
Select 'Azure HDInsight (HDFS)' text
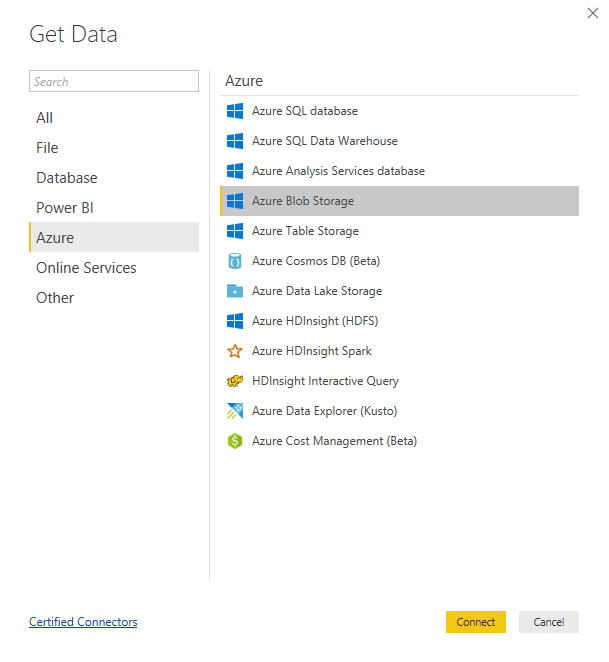(315, 321)
